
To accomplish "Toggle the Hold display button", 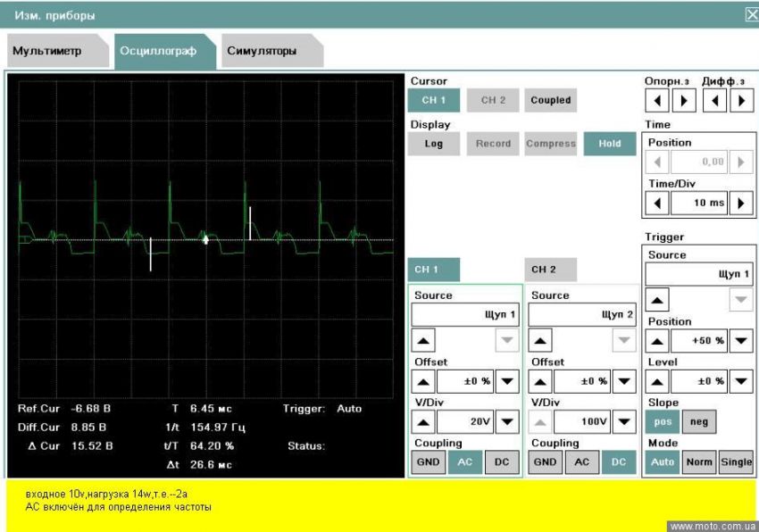I will (x=609, y=144).
